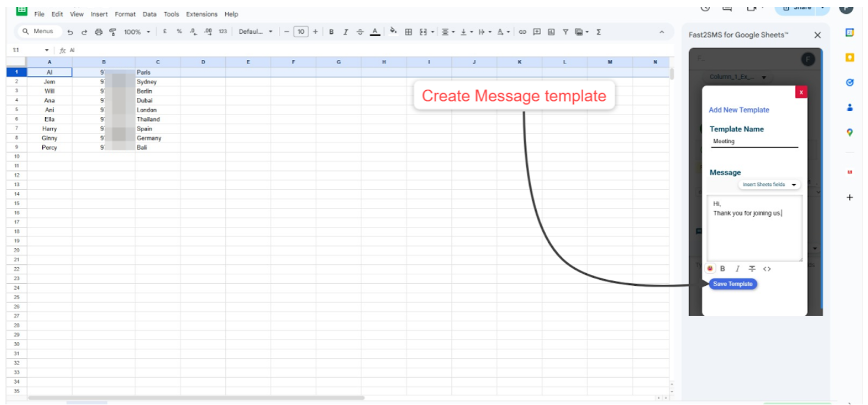Image resolution: width=868 pixels, height=405 pixels.
Task: Click the borders icon in toolbar
Action: tap(408, 32)
